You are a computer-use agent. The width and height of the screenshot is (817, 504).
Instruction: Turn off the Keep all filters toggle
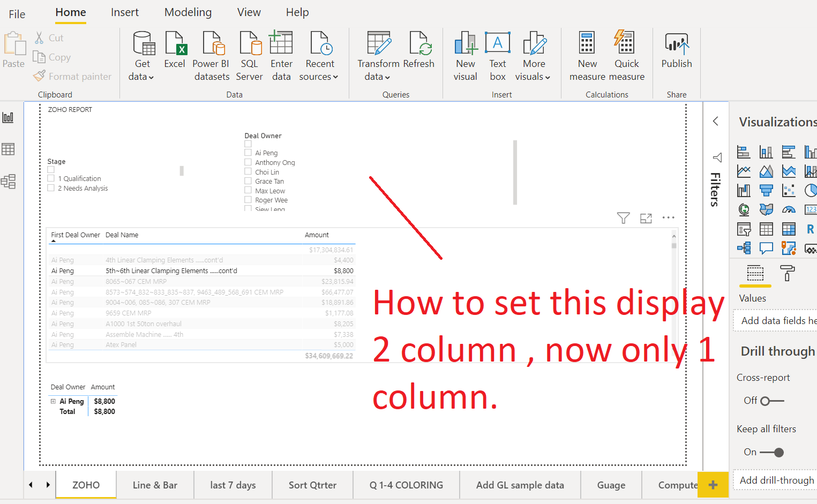[x=772, y=452]
